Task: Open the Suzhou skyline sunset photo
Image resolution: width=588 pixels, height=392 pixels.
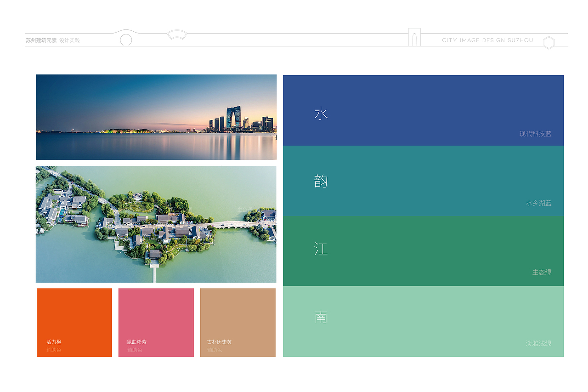Action: pyautogui.click(x=156, y=117)
